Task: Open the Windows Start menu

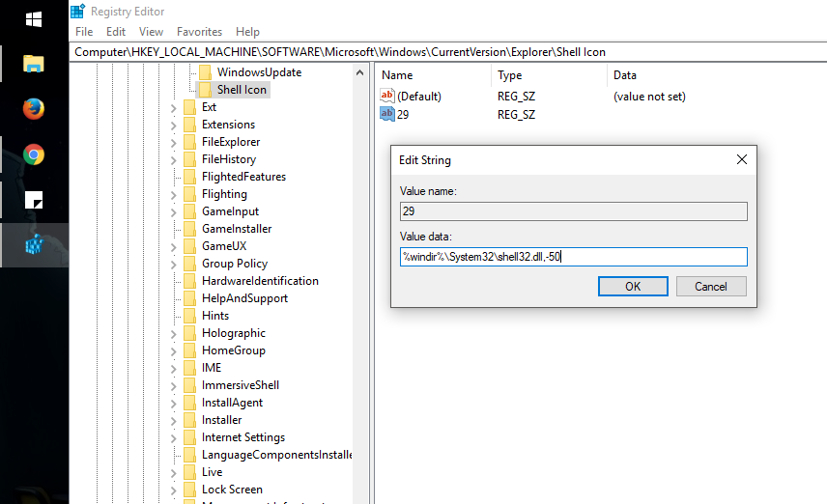Action: pyautogui.click(x=34, y=20)
